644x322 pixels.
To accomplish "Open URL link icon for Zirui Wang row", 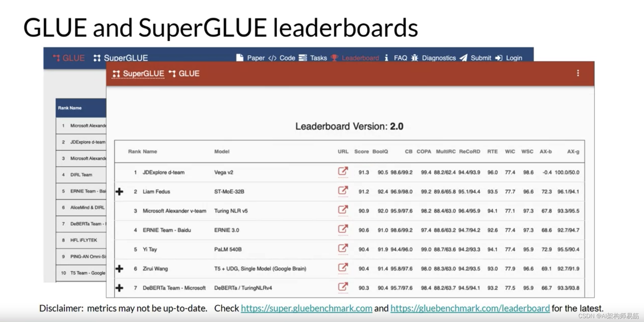I will click(x=343, y=267).
